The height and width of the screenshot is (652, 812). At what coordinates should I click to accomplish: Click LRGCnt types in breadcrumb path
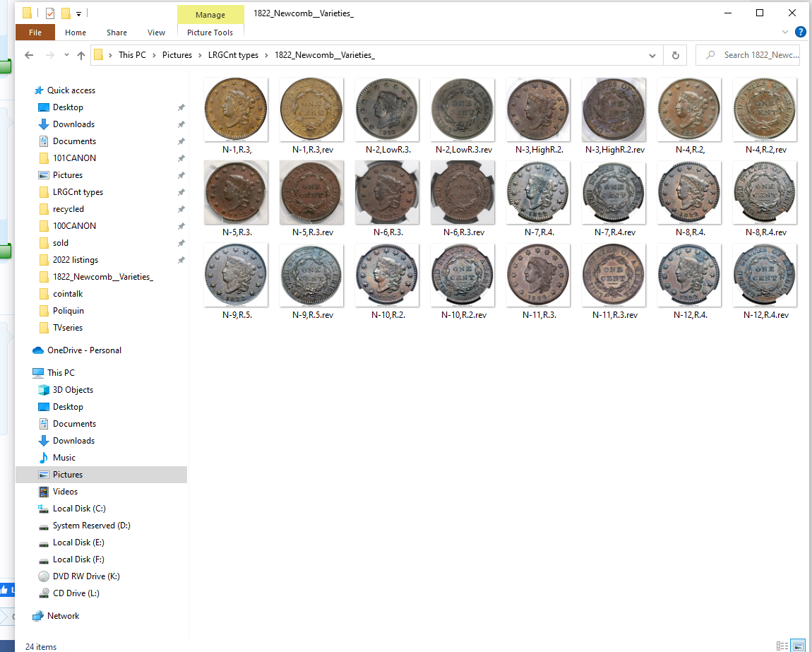click(233, 55)
